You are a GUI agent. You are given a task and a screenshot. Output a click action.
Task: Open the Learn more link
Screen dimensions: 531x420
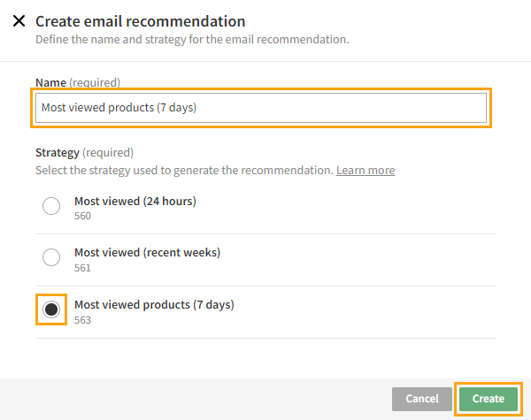[x=365, y=170]
